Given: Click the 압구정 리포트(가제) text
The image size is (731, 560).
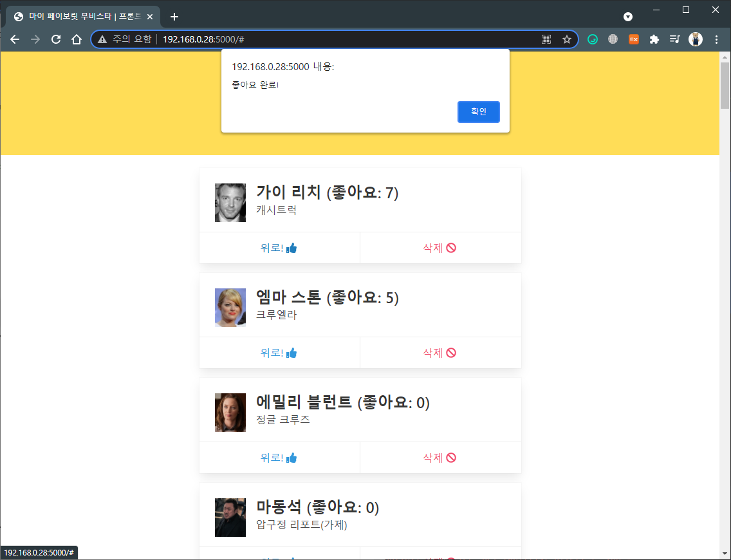Looking at the screenshot, I should [302, 525].
